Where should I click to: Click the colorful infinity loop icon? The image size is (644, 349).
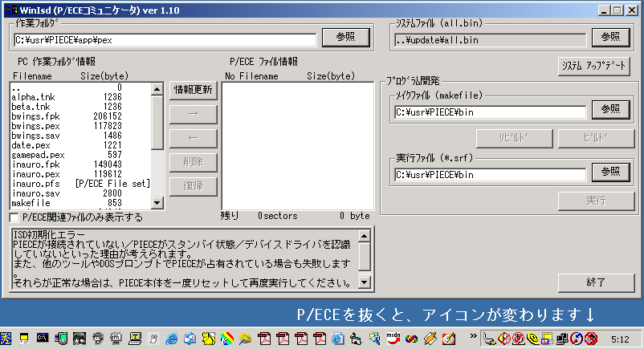(x=412, y=339)
